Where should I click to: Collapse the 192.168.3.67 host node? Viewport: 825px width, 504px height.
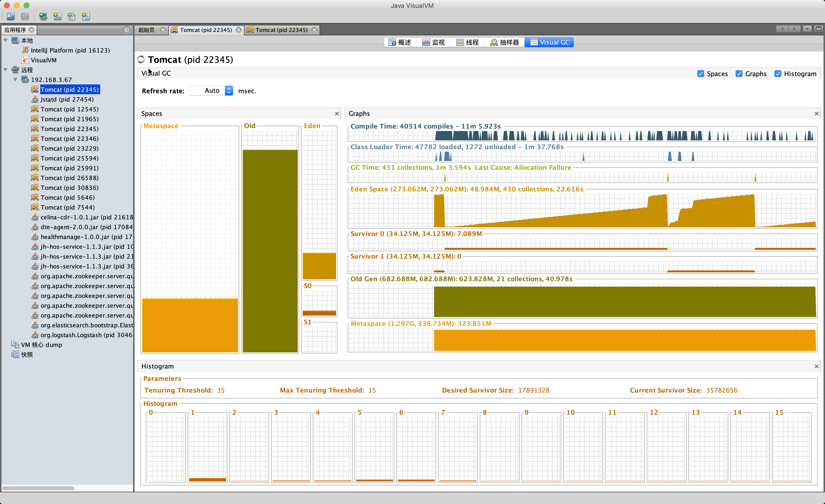pos(15,80)
